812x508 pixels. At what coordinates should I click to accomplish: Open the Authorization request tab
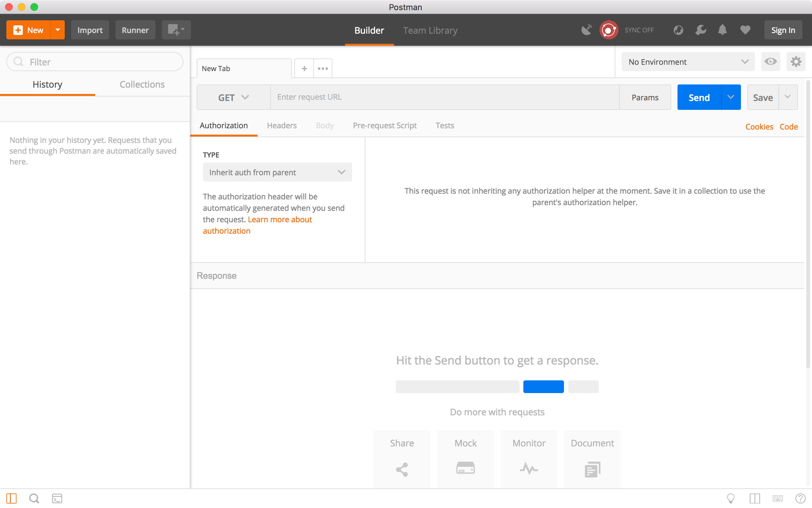point(224,125)
